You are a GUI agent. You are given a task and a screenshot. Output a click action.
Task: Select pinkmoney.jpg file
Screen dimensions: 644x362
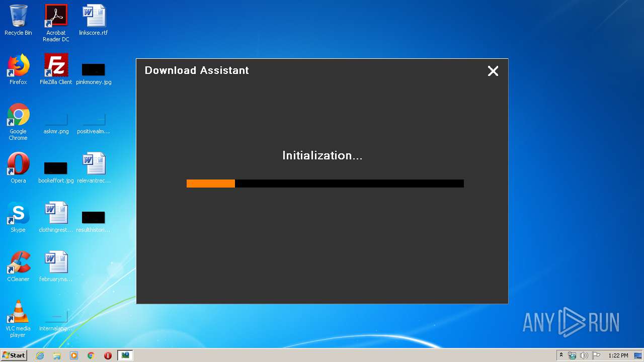pos(94,73)
